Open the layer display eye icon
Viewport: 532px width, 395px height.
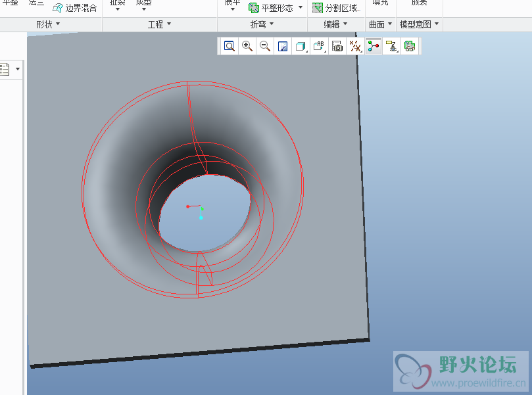[391, 46]
